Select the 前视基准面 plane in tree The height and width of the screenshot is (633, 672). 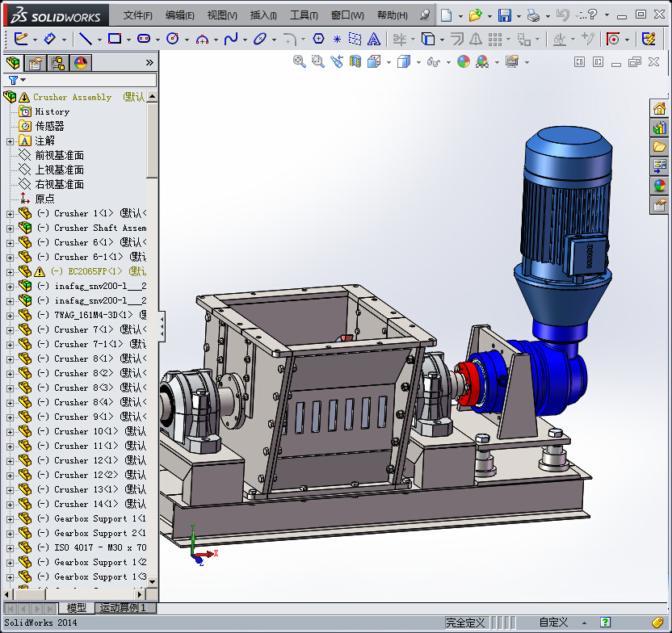pyautogui.click(x=59, y=155)
